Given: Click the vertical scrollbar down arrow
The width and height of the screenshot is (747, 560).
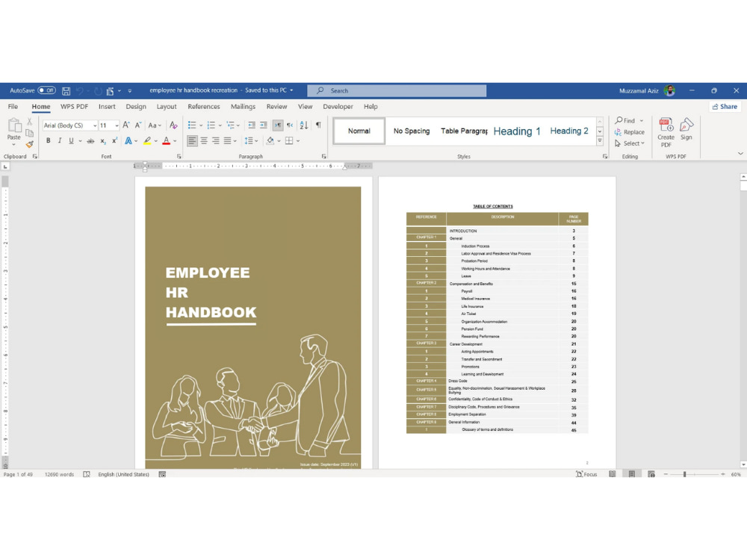Looking at the screenshot, I should click(x=743, y=464).
